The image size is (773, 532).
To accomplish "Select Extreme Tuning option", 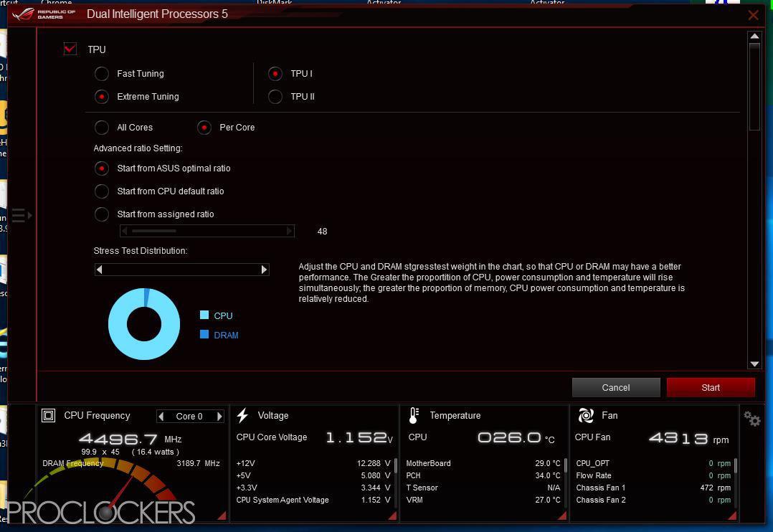I will pyautogui.click(x=102, y=97).
